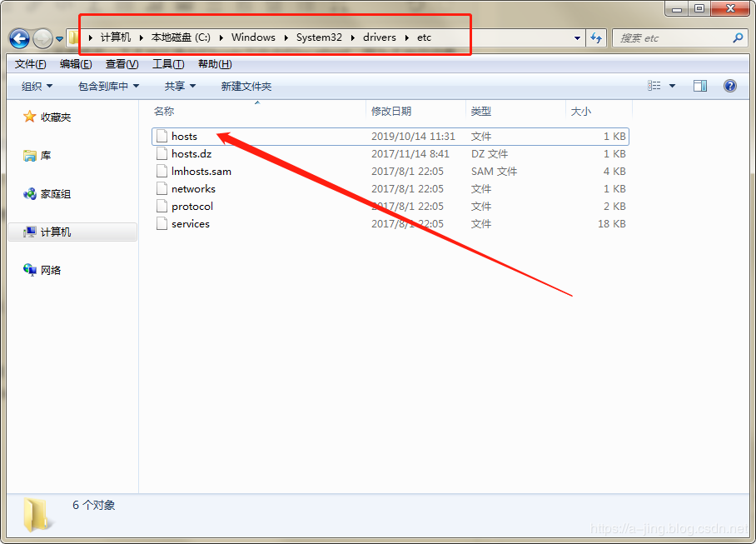Click the Forward navigation arrow button
Screen dimensions: 756x544
point(42,38)
